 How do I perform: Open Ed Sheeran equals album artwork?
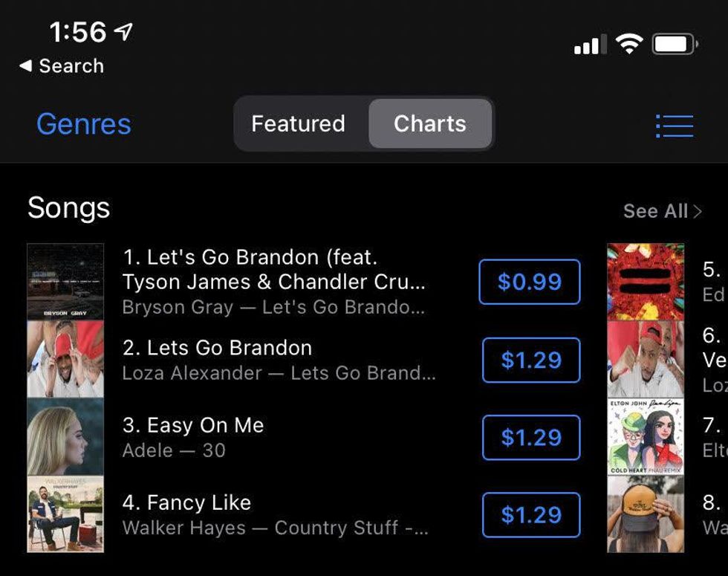pos(646,282)
